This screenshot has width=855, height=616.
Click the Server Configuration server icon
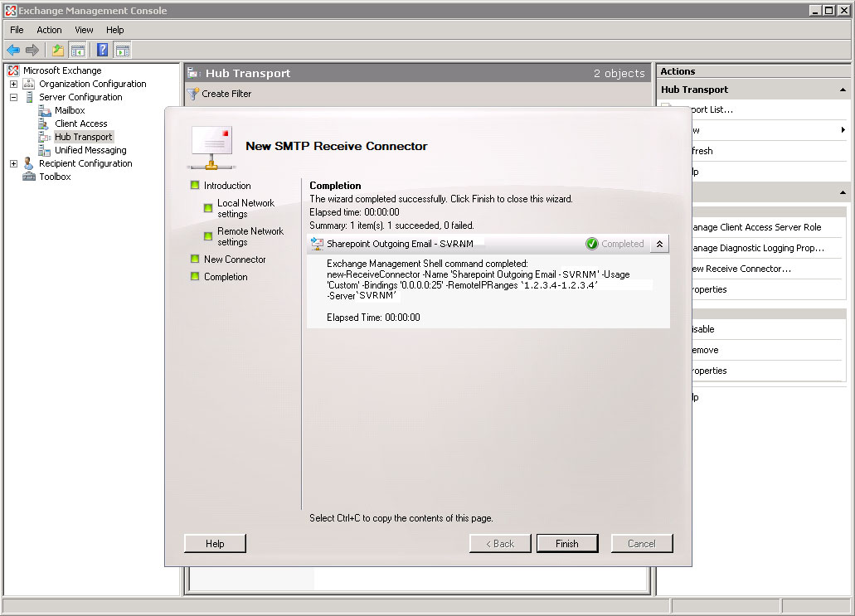coord(30,97)
